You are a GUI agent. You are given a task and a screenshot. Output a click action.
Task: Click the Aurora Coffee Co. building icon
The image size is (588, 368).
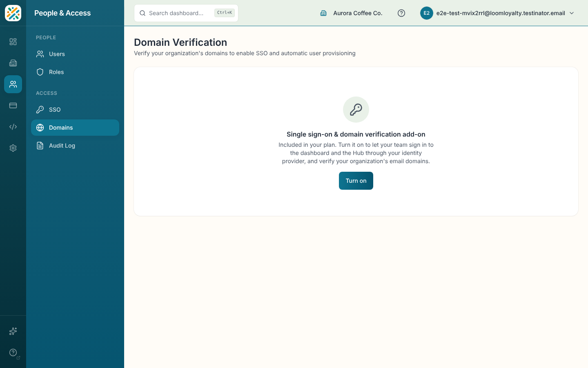(323, 13)
